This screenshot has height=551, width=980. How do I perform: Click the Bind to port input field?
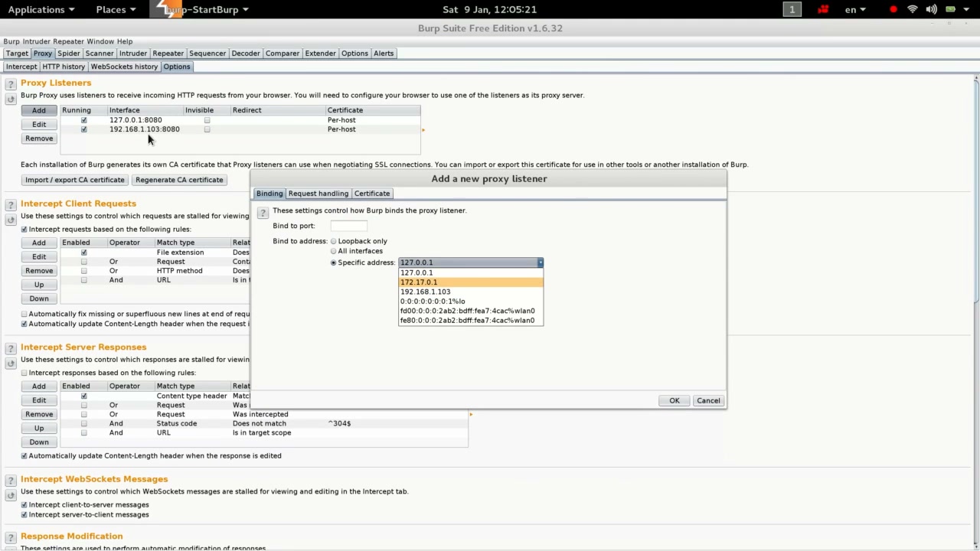(349, 226)
